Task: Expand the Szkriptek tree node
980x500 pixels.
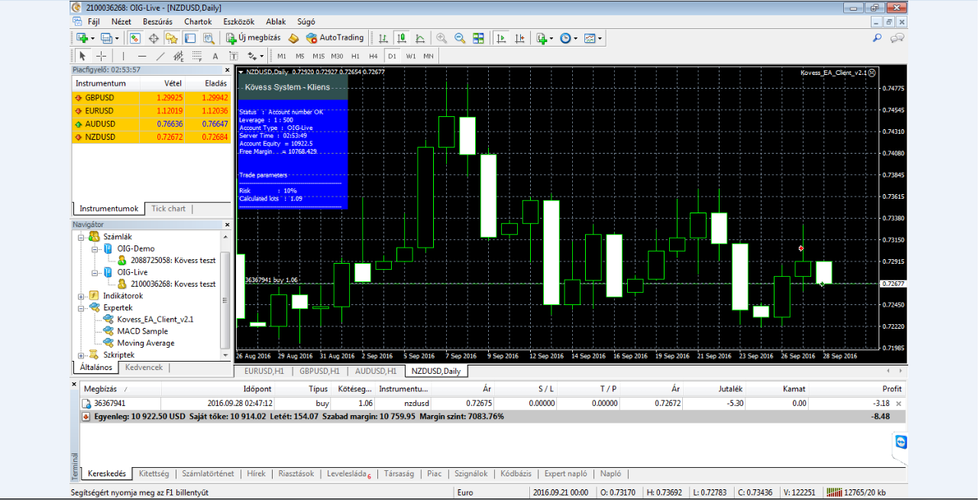Action: [82, 355]
